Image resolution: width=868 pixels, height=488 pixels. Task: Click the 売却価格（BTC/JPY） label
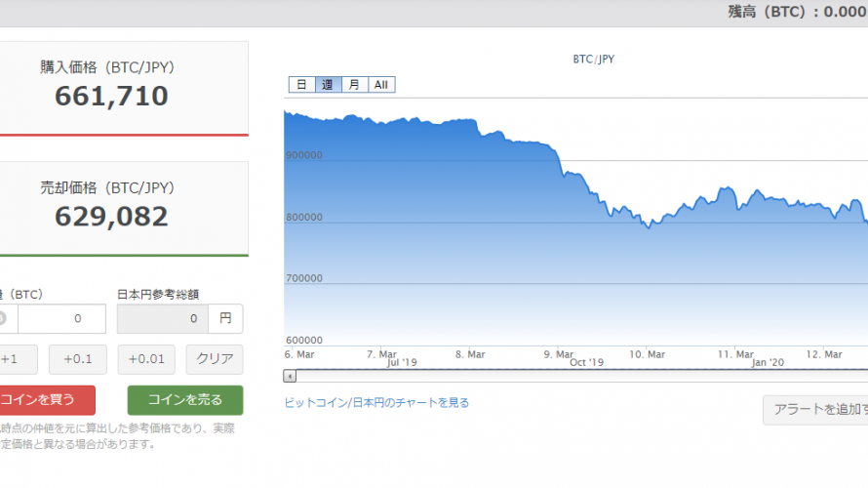click(107, 188)
